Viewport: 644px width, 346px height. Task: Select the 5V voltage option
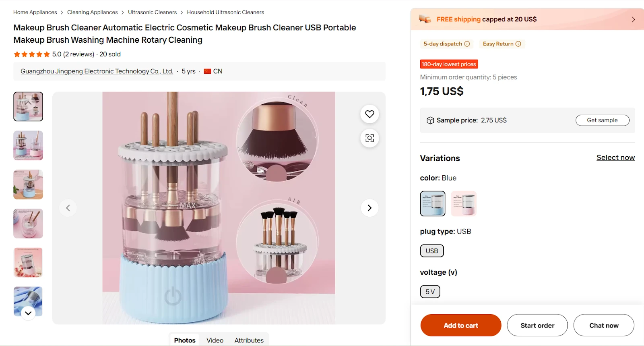pos(430,292)
